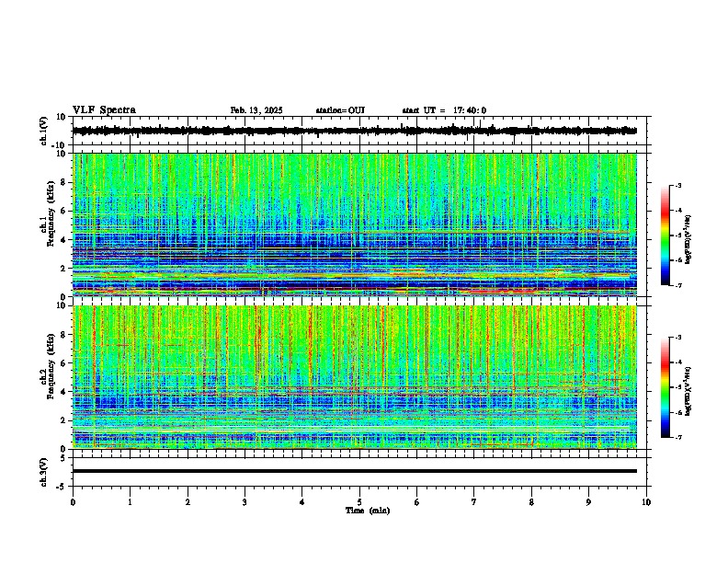Select the date text "Feb. 13, 2025"
Screen dimensions: 728x563
(256, 110)
